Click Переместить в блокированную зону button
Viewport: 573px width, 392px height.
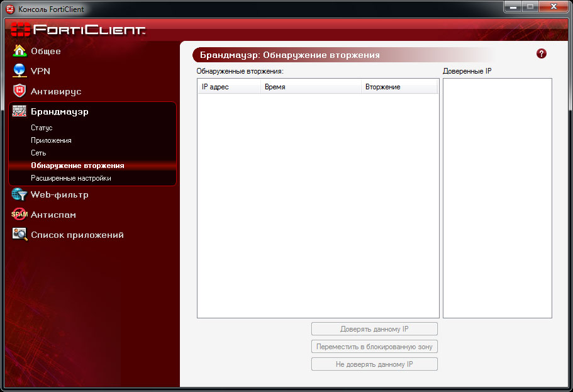click(x=374, y=346)
